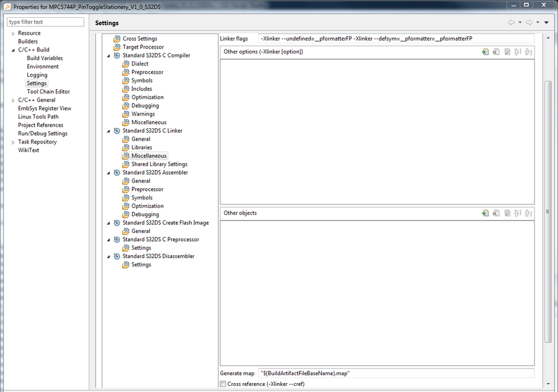Open Disassembler Settings page
Screen dimensions: 558x392
click(x=141, y=265)
